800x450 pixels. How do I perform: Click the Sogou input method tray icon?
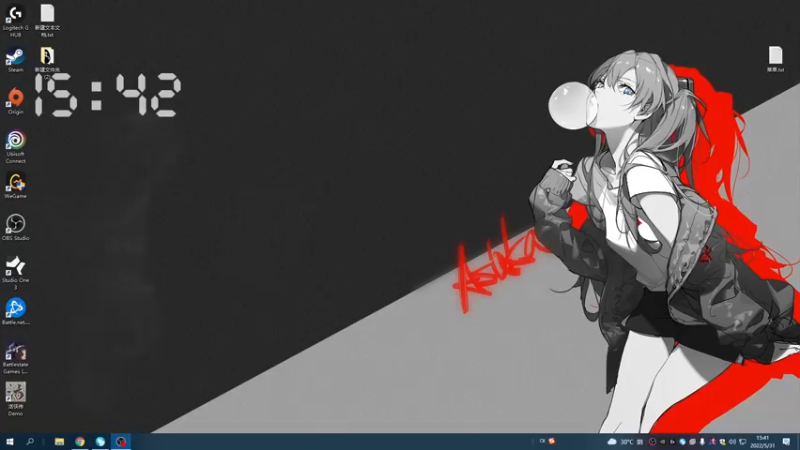point(552,441)
